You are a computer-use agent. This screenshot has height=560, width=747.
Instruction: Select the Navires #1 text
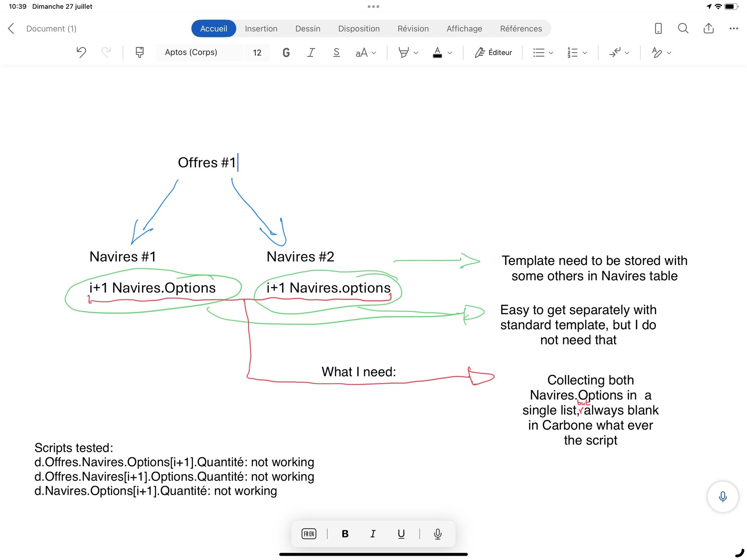pyautogui.click(x=122, y=257)
